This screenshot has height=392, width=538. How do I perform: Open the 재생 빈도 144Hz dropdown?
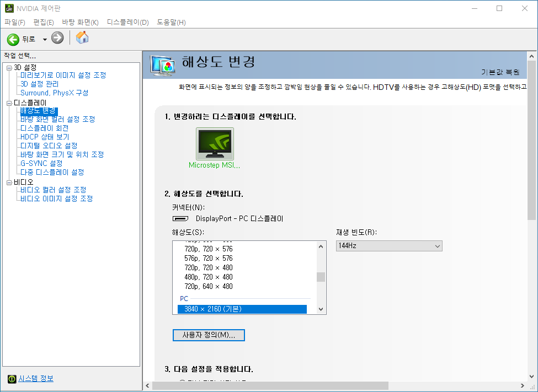[389, 246]
